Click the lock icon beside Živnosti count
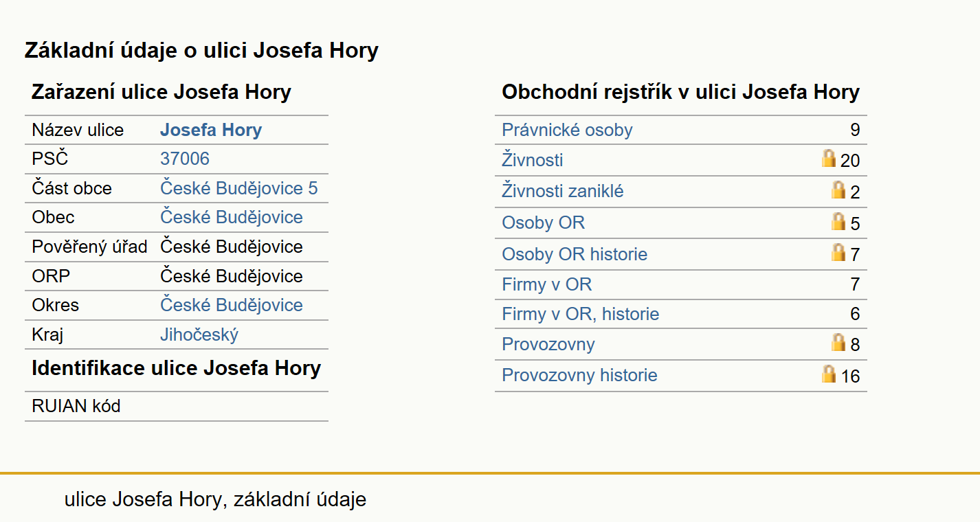This screenshot has width=980, height=522. point(829,158)
